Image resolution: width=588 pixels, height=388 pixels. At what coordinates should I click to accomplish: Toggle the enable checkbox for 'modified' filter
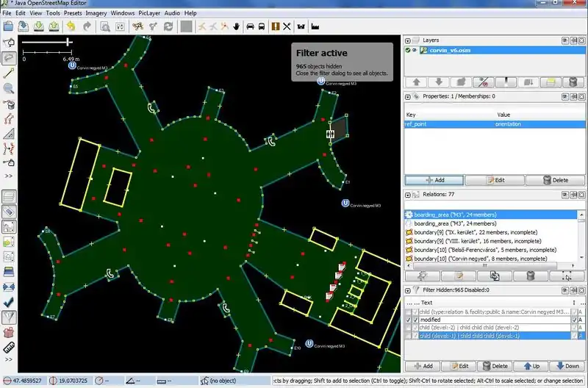[x=409, y=320]
